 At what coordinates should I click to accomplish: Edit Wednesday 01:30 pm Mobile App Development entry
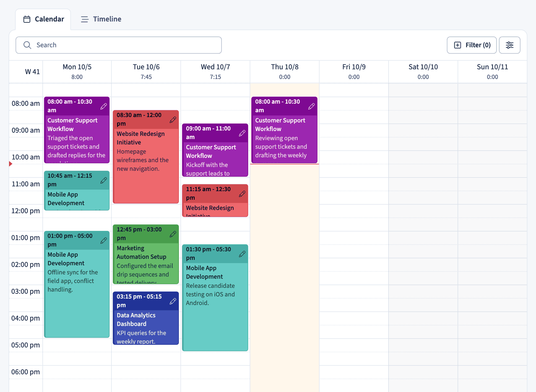(x=242, y=254)
